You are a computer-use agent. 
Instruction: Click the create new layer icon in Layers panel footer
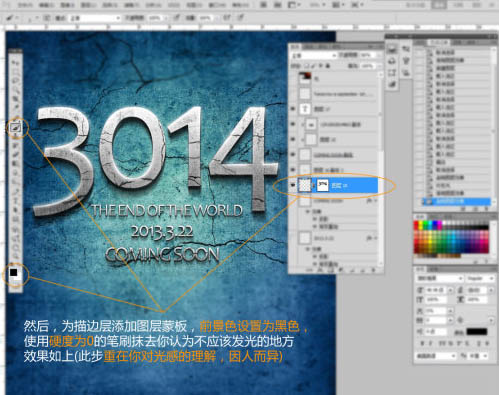pos(363,270)
